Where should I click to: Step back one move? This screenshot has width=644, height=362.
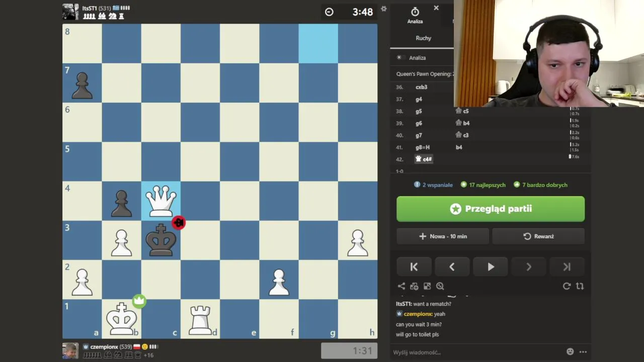click(452, 267)
